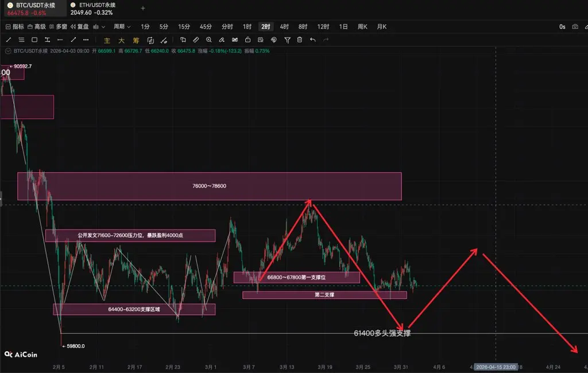
Task: Click the 第二支撑 zone label
Action: pos(324,294)
